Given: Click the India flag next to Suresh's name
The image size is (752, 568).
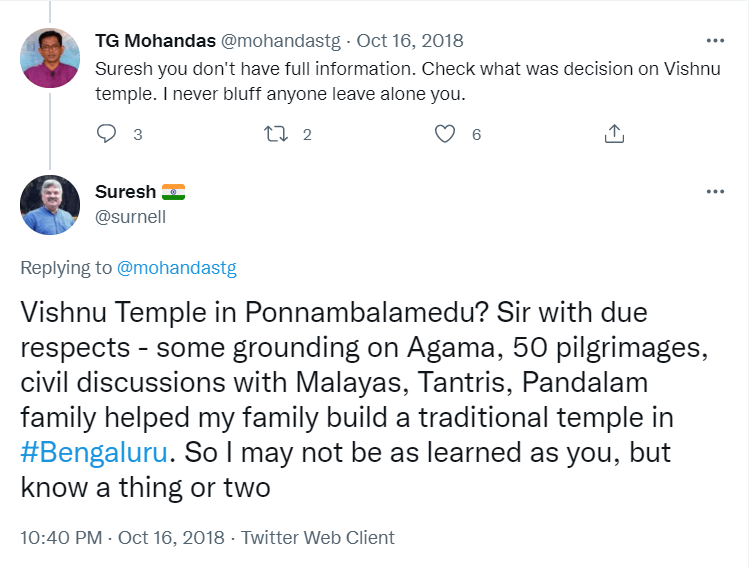Looking at the screenshot, I should click(173, 192).
